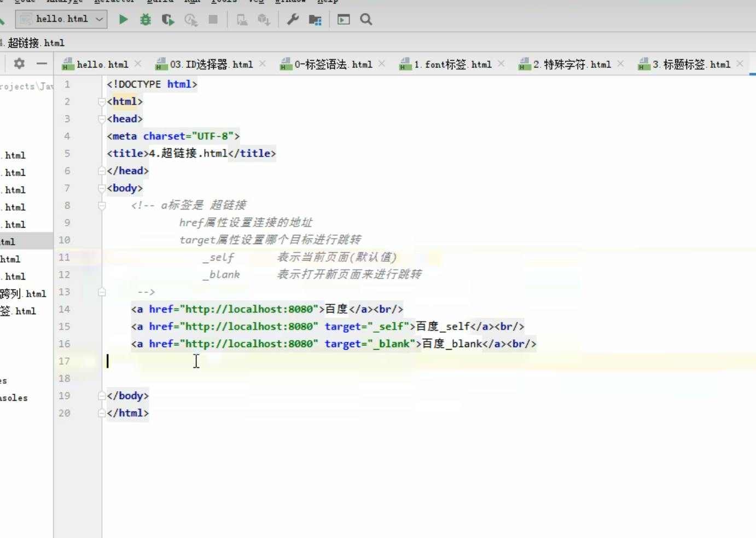Click the comment end fold marker on line 13
This screenshot has width=756, height=538.
[102, 292]
